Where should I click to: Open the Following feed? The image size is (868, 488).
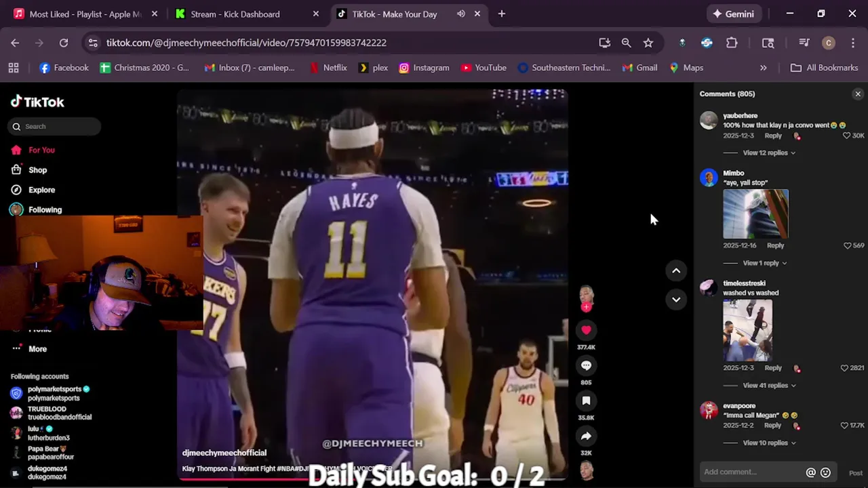point(36,210)
